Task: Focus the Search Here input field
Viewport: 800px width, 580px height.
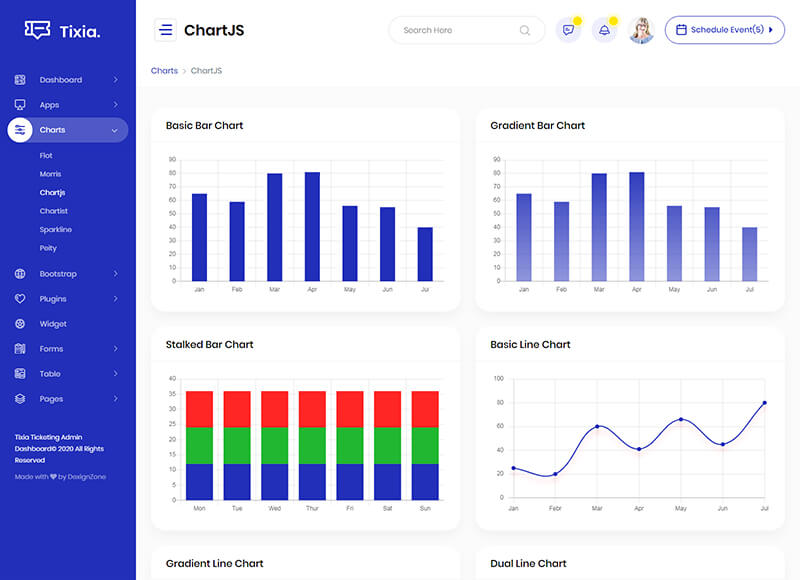Action: click(455, 30)
